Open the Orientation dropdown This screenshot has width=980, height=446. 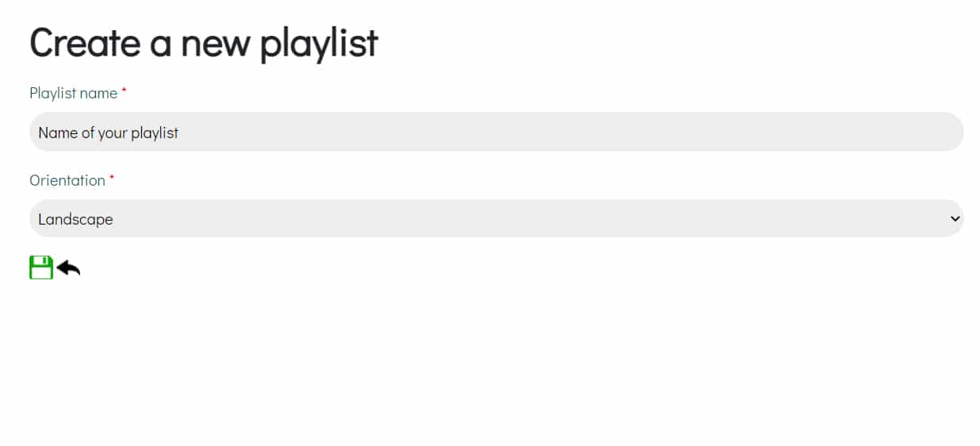click(x=496, y=218)
